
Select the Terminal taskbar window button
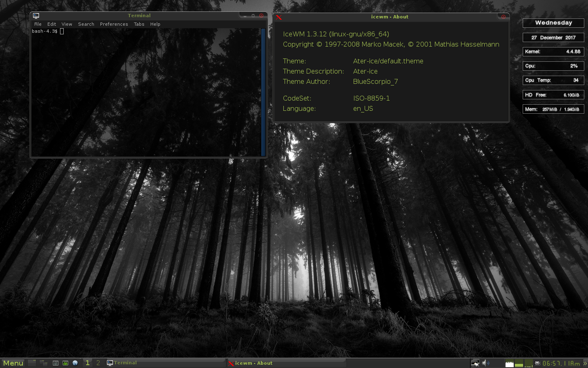pos(166,363)
